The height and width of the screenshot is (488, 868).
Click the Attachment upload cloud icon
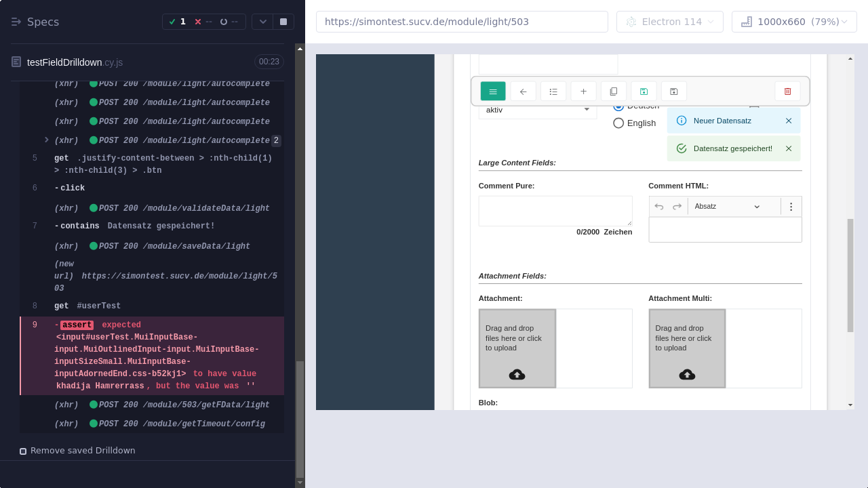click(x=517, y=374)
